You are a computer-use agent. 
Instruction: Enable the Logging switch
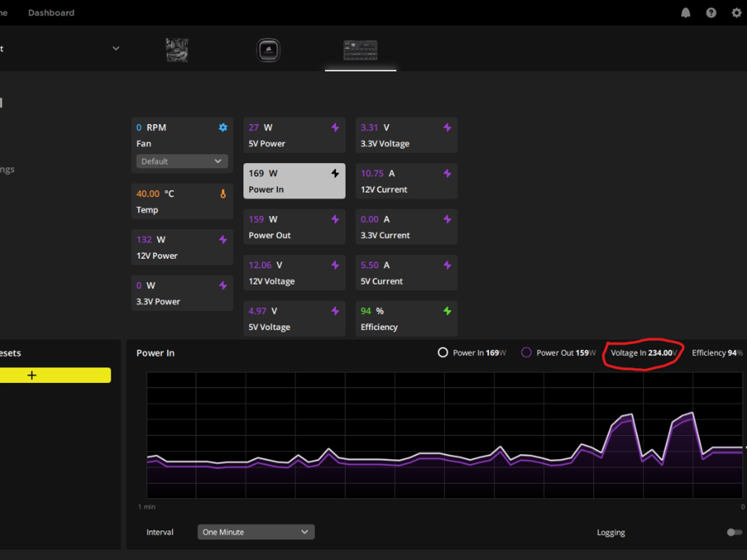(734, 532)
